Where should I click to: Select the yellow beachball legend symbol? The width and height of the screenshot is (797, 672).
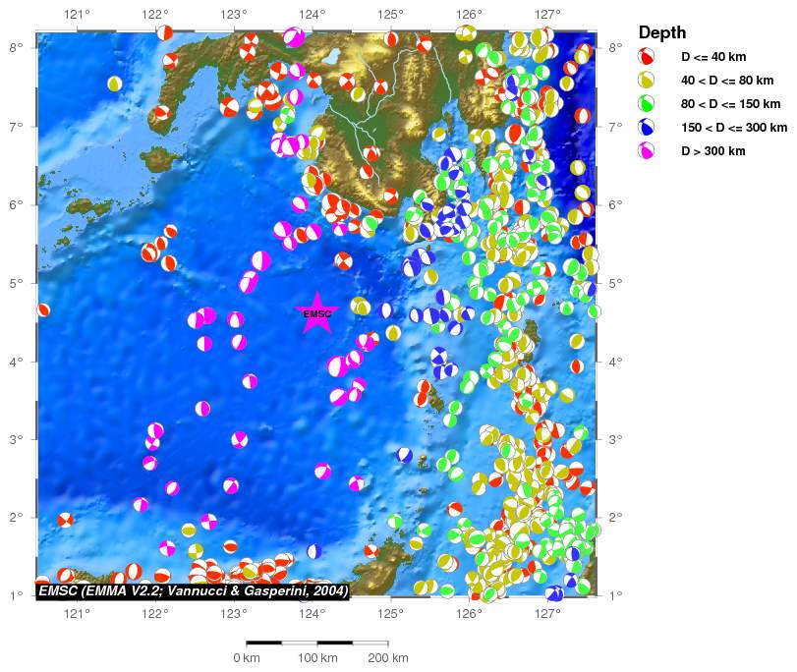click(x=647, y=80)
